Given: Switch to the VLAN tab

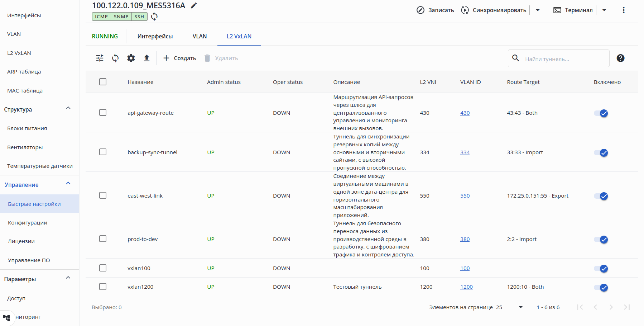Looking at the screenshot, I should click(x=200, y=36).
